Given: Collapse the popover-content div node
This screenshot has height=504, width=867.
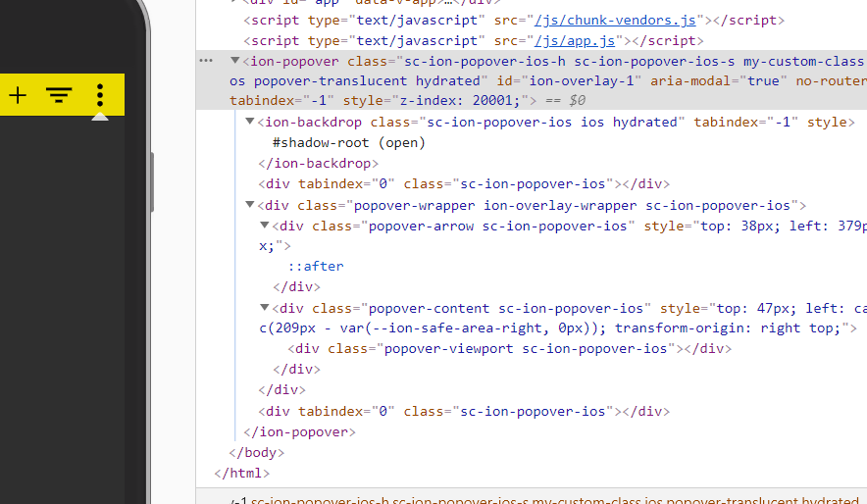Looking at the screenshot, I should [x=265, y=308].
